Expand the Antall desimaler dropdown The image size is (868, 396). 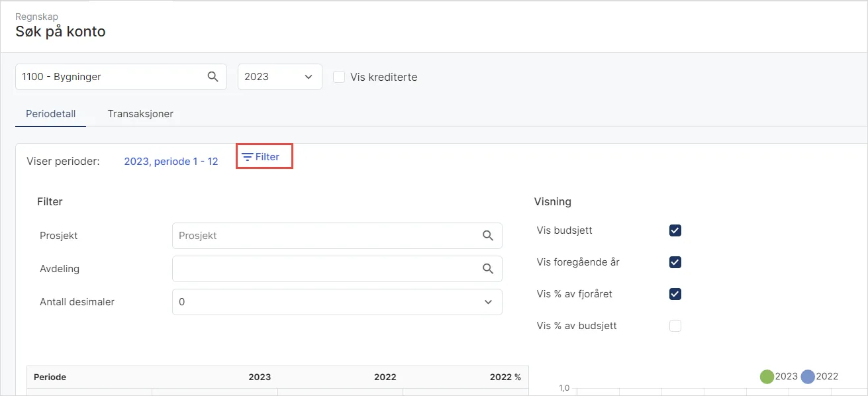click(336, 302)
